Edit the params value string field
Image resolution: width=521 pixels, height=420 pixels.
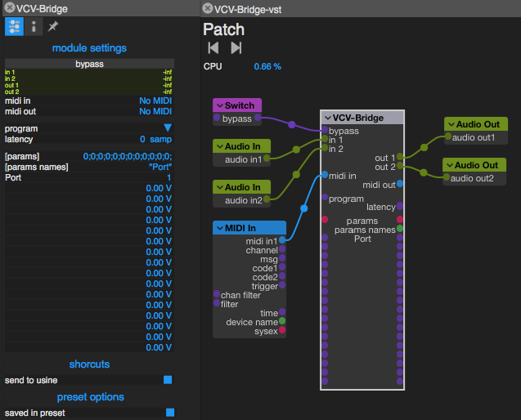[x=128, y=156]
